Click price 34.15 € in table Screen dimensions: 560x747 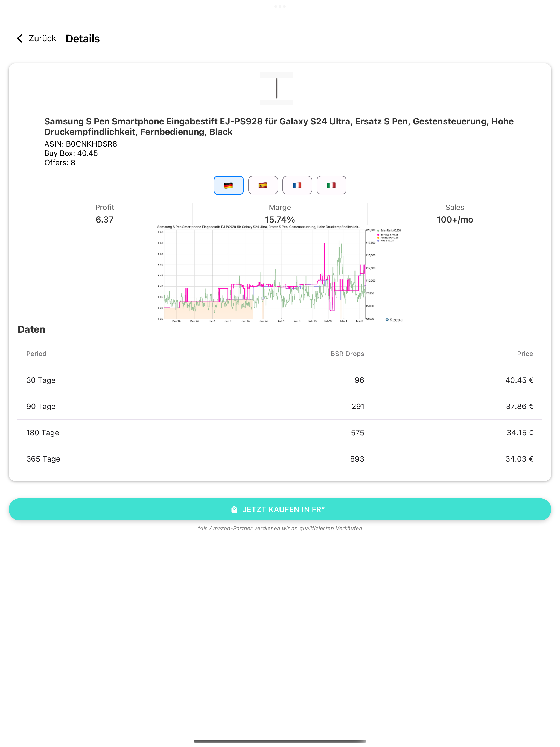(520, 433)
